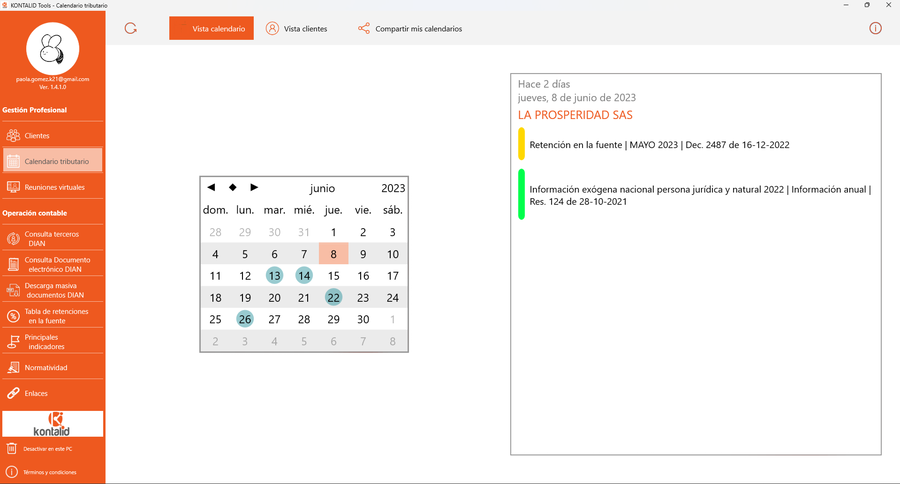
Task: Click the Reuniones virtuales icon
Action: (x=13, y=187)
